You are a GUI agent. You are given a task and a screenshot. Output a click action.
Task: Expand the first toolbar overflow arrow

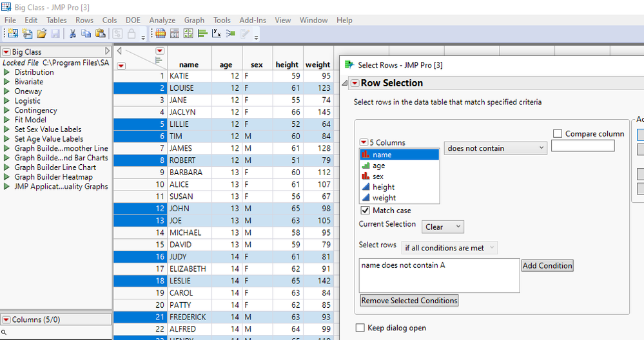[x=143, y=38]
